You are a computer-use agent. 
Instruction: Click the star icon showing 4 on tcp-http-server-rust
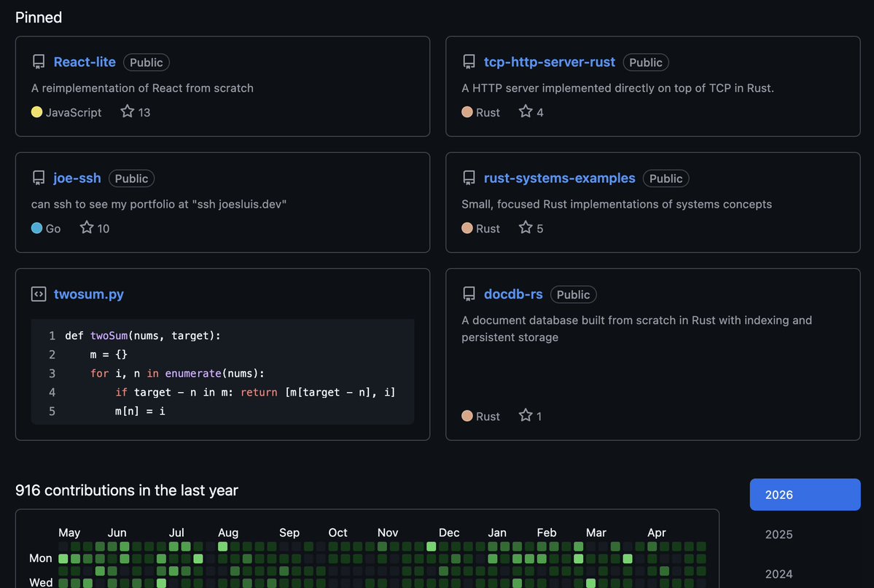point(526,111)
